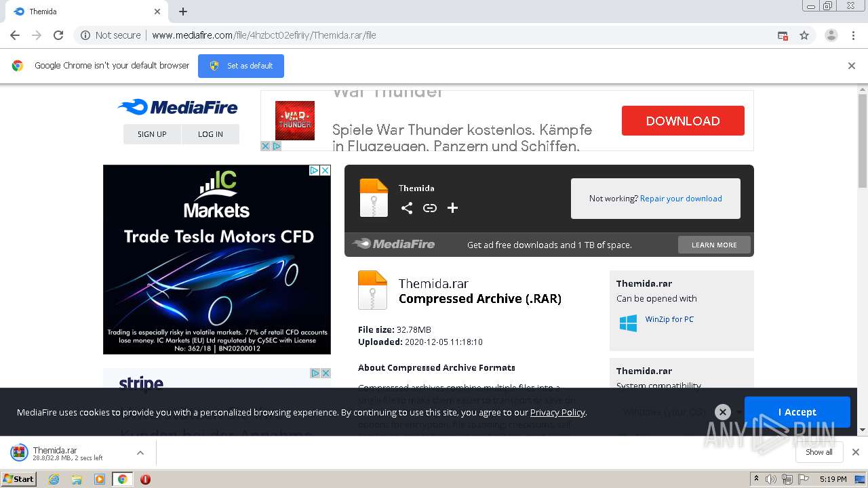The height and width of the screenshot is (488, 868).
Task: Open the Windows Start menu
Action: [18, 479]
